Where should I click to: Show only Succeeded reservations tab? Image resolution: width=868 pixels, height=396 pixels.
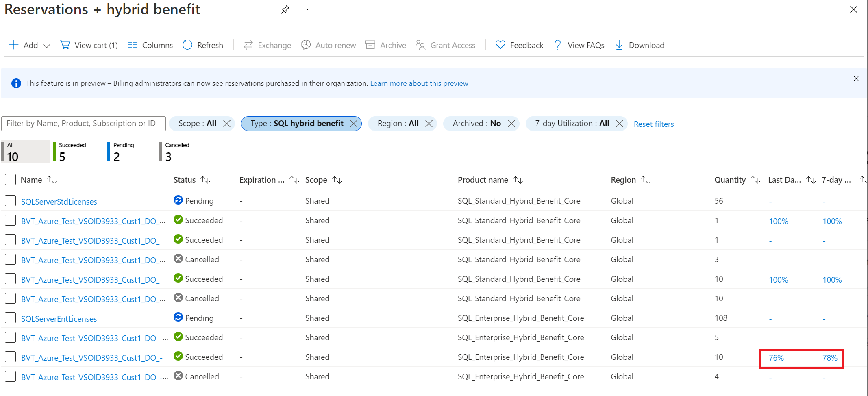pyautogui.click(x=72, y=152)
